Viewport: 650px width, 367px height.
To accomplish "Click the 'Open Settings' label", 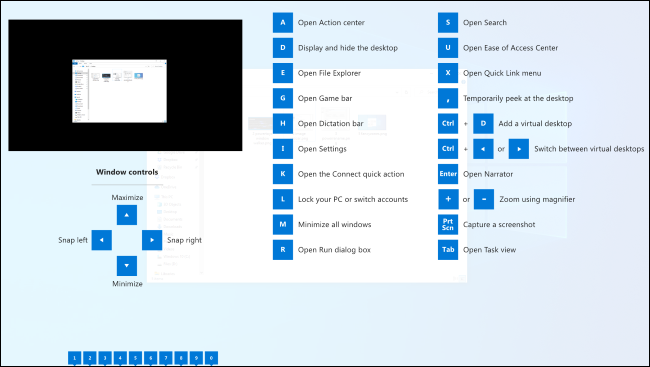I will (x=322, y=149).
